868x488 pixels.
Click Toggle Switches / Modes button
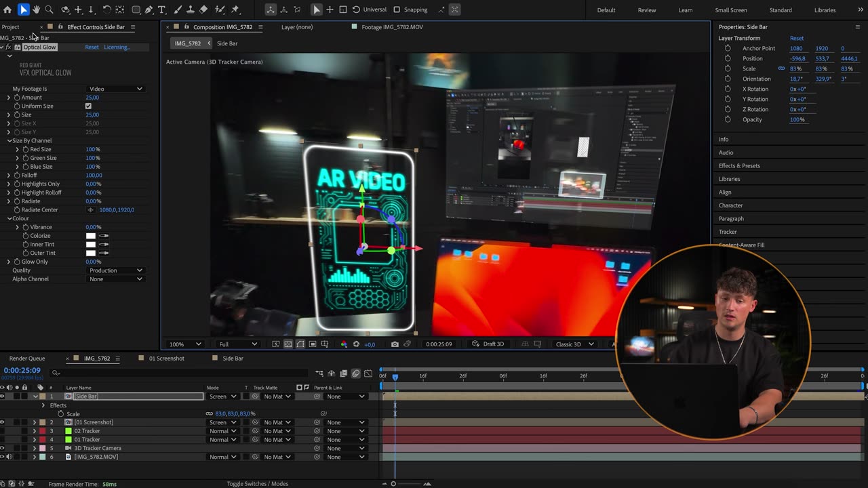click(257, 484)
